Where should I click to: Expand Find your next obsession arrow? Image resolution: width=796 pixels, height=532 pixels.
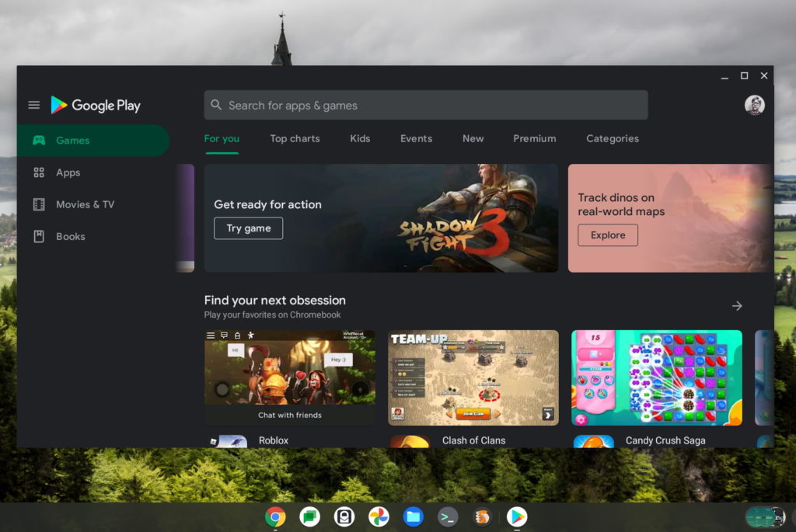tap(737, 306)
